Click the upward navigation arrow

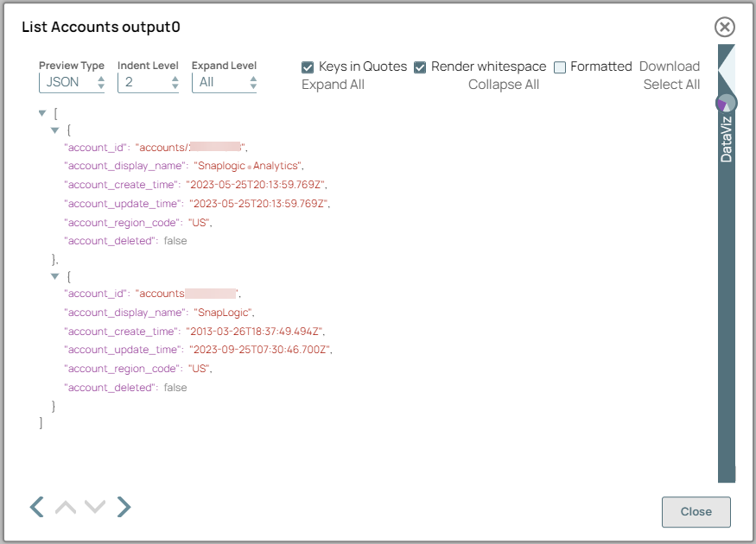[x=65, y=506]
